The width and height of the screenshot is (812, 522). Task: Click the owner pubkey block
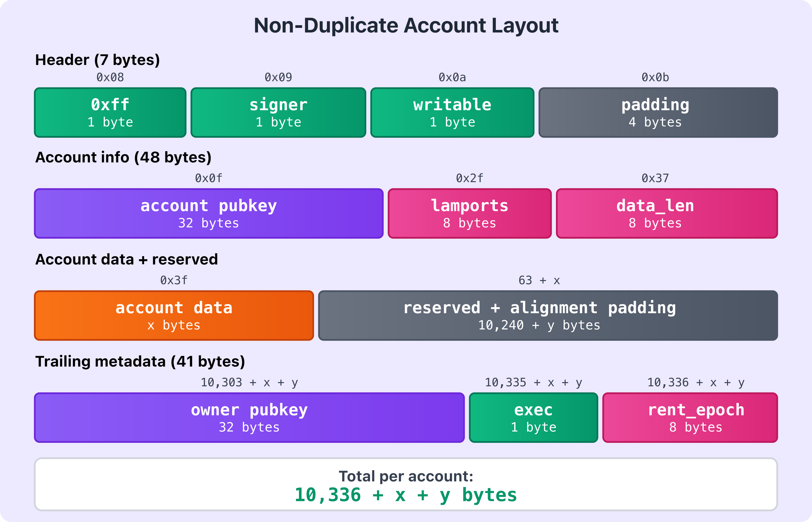249,418
